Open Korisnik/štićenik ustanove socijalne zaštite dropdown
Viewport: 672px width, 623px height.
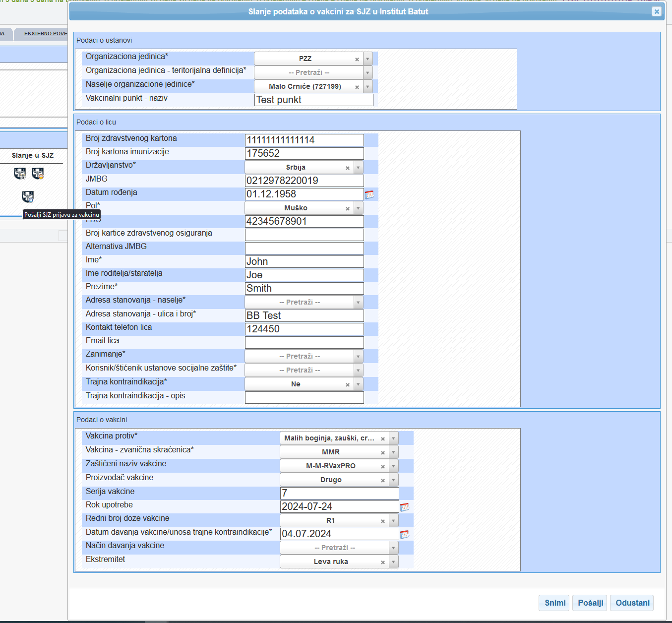[304, 370]
